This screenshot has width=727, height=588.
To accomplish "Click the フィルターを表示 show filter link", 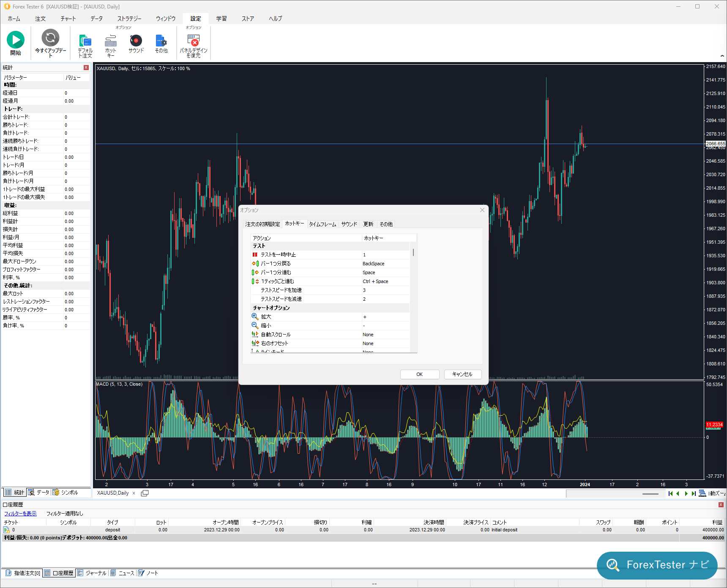I will [20, 514].
